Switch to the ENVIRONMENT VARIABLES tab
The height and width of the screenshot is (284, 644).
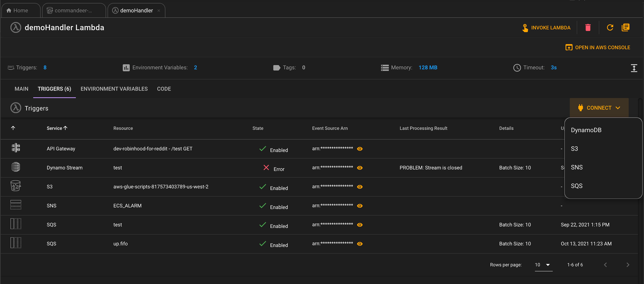pyautogui.click(x=114, y=89)
